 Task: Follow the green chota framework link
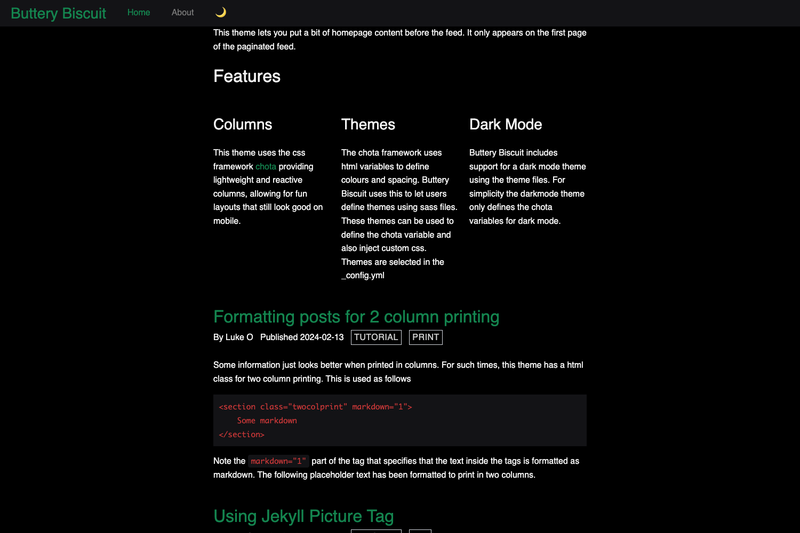click(265, 166)
